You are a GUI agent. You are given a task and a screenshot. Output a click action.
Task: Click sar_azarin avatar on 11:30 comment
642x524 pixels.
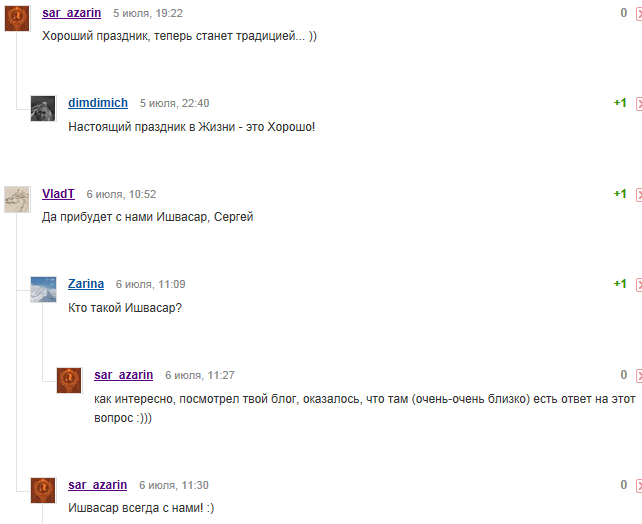pyautogui.click(x=43, y=490)
